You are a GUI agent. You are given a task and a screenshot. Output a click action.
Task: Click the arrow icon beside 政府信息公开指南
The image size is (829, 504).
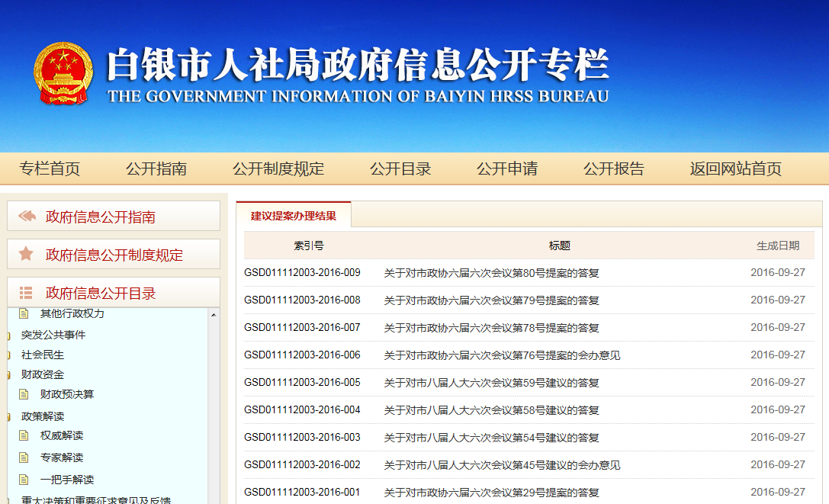coord(27,217)
